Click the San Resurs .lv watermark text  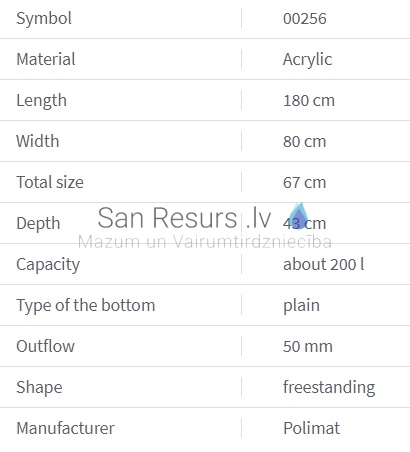[184, 218]
